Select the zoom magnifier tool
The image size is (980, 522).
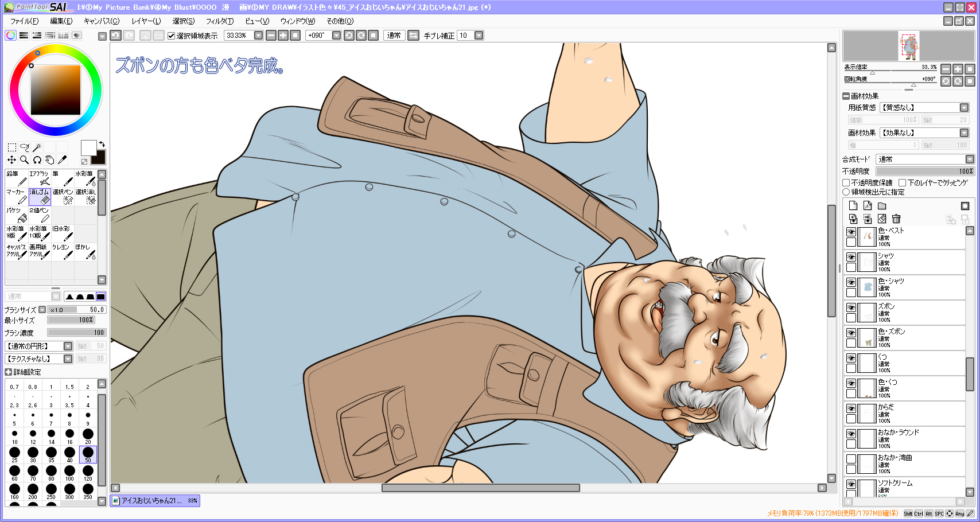[x=24, y=160]
